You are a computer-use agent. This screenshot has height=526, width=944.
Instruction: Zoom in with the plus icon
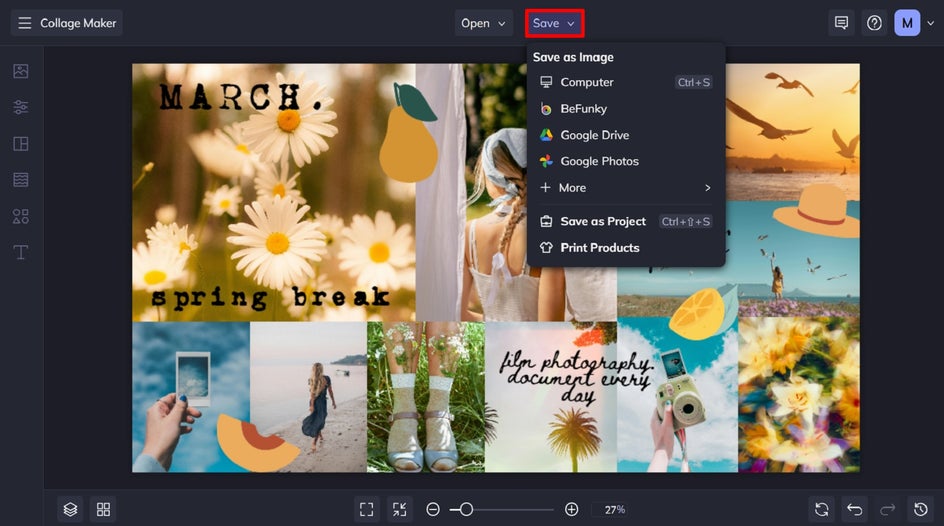click(x=571, y=509)
